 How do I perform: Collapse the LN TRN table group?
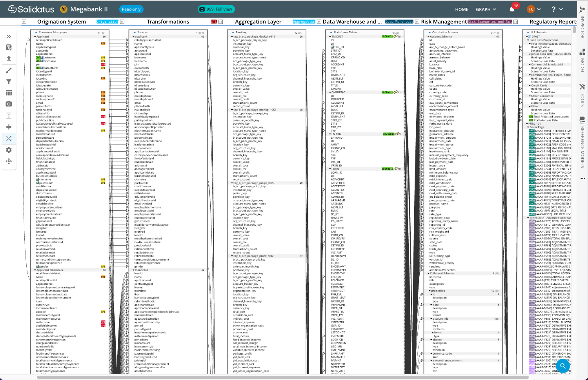tap(330, 134)
